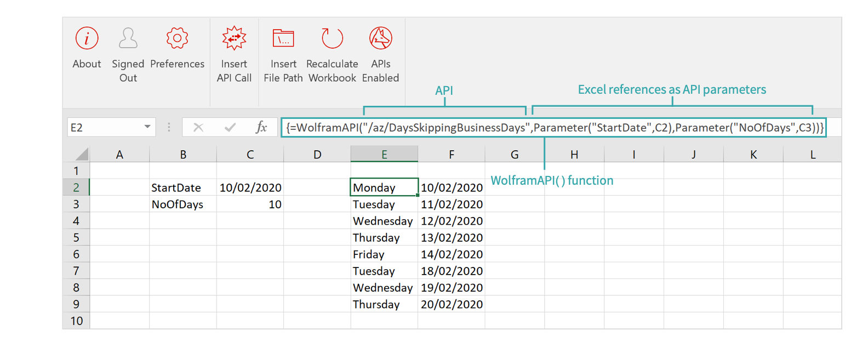Select column E header
868x353 pixels.
[384, 155]
